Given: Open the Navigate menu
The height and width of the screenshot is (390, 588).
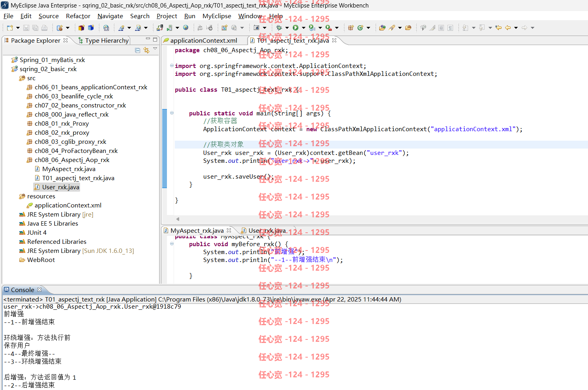Looking at the screenshot, I should pyautogui.click(x=110, y=16).
